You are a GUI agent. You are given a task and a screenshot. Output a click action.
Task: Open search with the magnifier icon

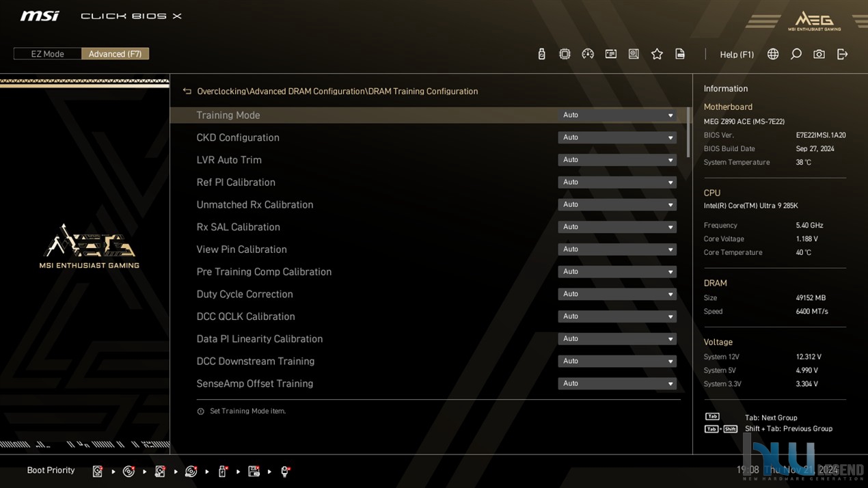pyautogui.click(x=796, y=54)
